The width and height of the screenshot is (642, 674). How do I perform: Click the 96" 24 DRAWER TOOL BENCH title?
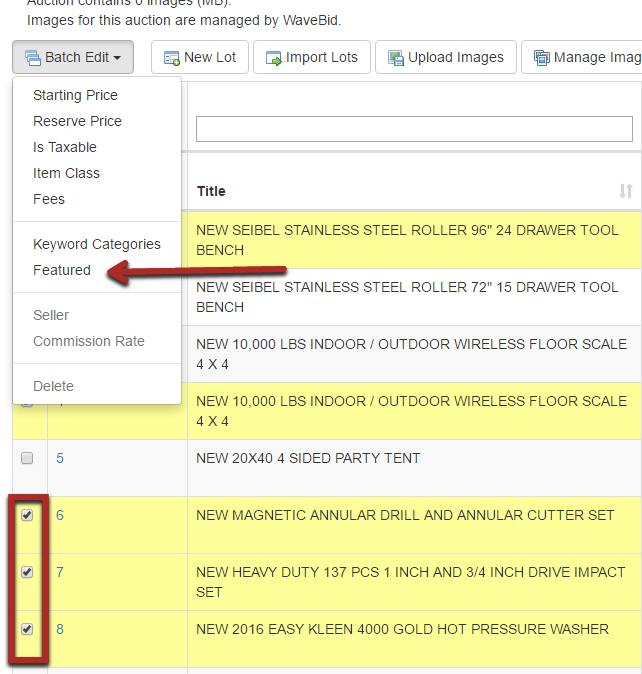[407, 240]
